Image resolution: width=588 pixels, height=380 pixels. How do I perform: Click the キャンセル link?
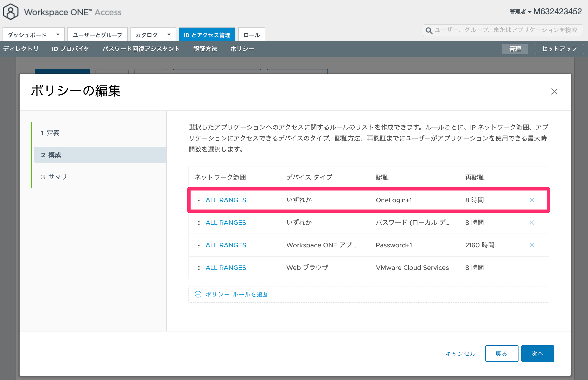pos(460,354)
